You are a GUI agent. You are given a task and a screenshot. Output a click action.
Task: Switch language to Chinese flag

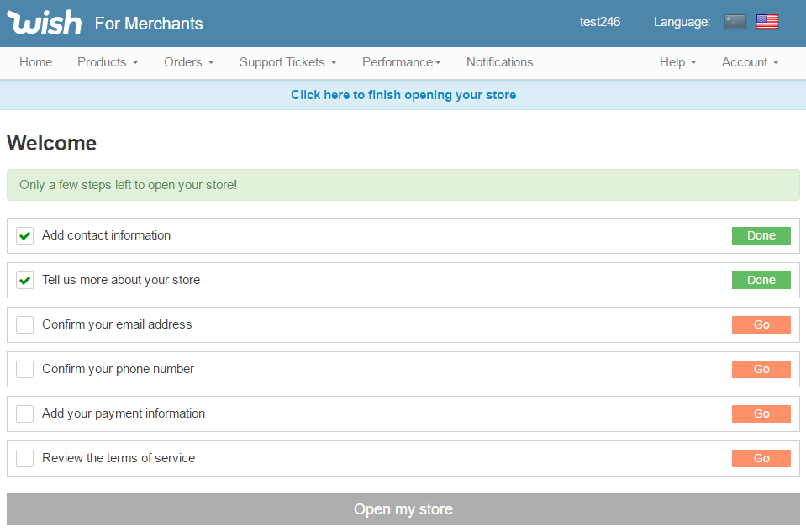tap(735, 22)
